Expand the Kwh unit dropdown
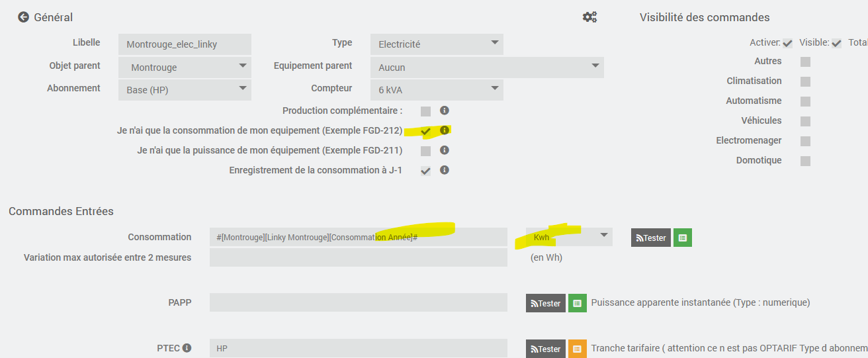The image size is (868, 358). coord(569,237)
